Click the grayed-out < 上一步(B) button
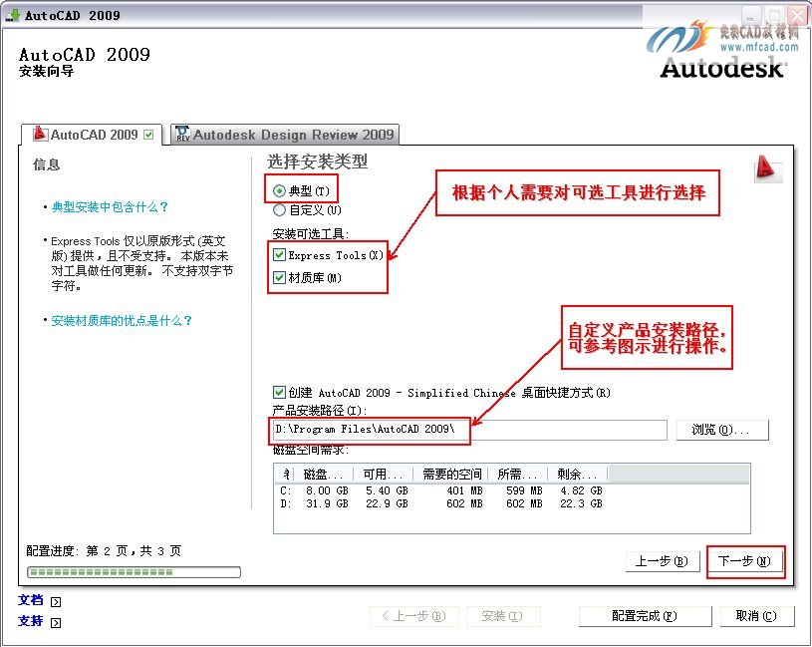 pyautogui.click(x=414, y=616)
